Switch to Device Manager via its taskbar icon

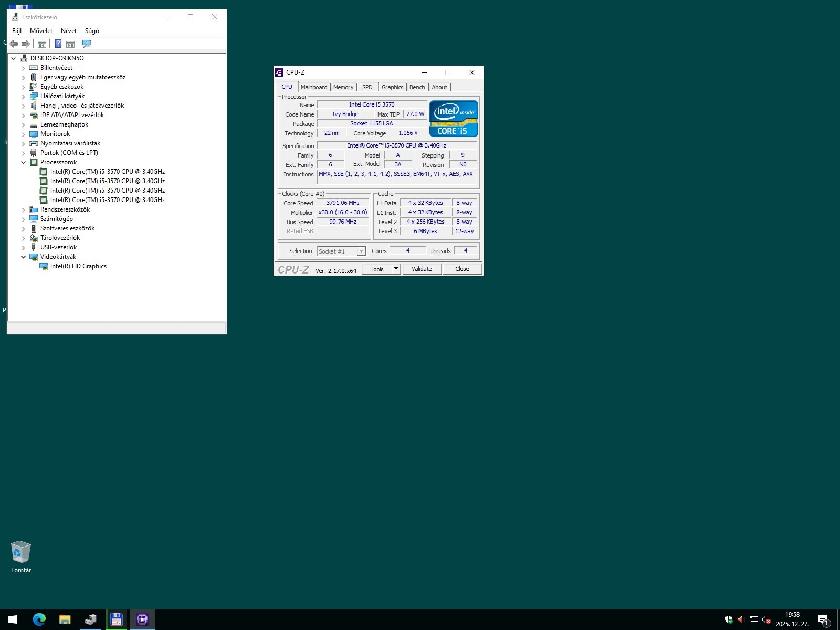90,619
